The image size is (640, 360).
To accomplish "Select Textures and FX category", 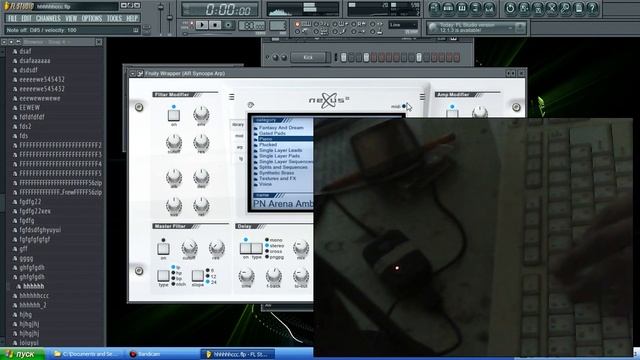I will [278, 178].
